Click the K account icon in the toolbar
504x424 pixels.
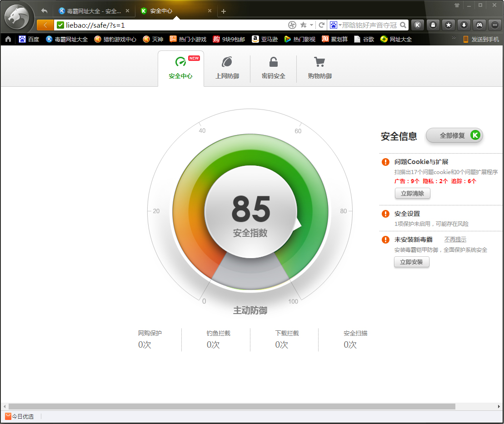pos(417,25)
